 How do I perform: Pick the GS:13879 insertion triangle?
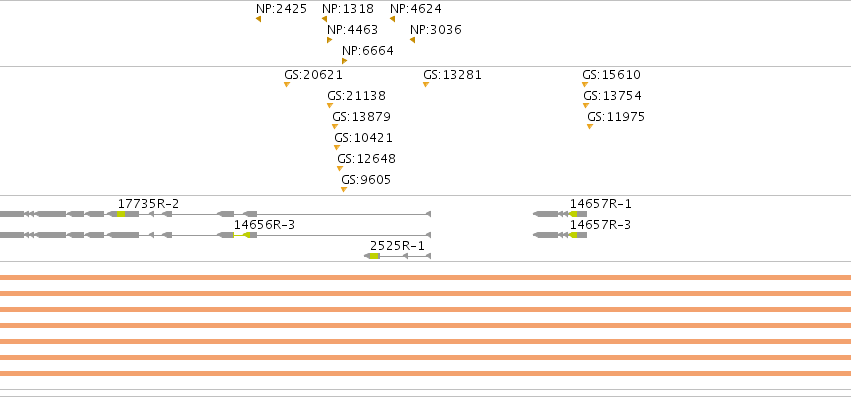click(335, 127)
